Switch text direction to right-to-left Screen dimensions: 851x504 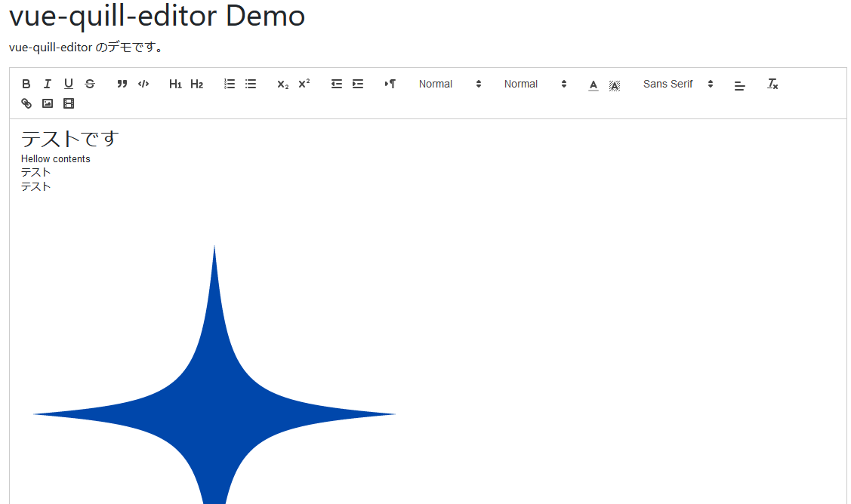pyautogui.click(x=390, y=84)
